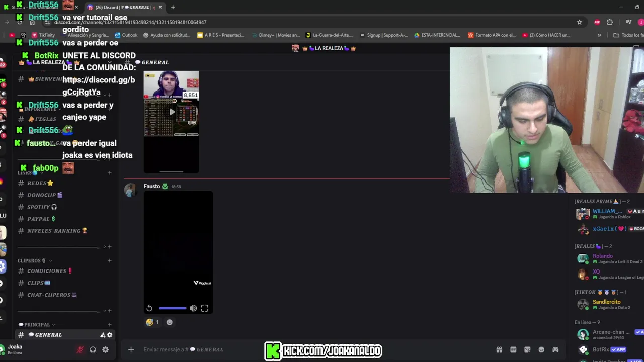Open member xGaelx profile
Viewport: 644px width, 362px height.
pyautogui.click(x=609, y=229)
